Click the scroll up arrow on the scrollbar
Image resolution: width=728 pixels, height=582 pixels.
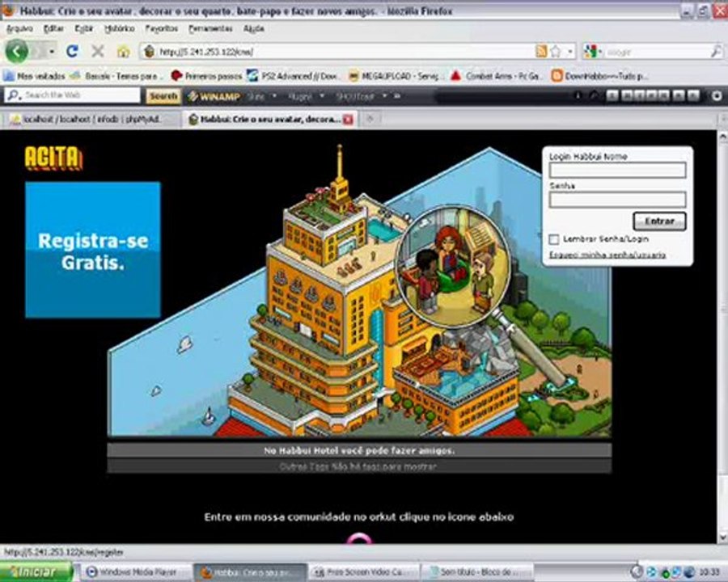point(723,137)
